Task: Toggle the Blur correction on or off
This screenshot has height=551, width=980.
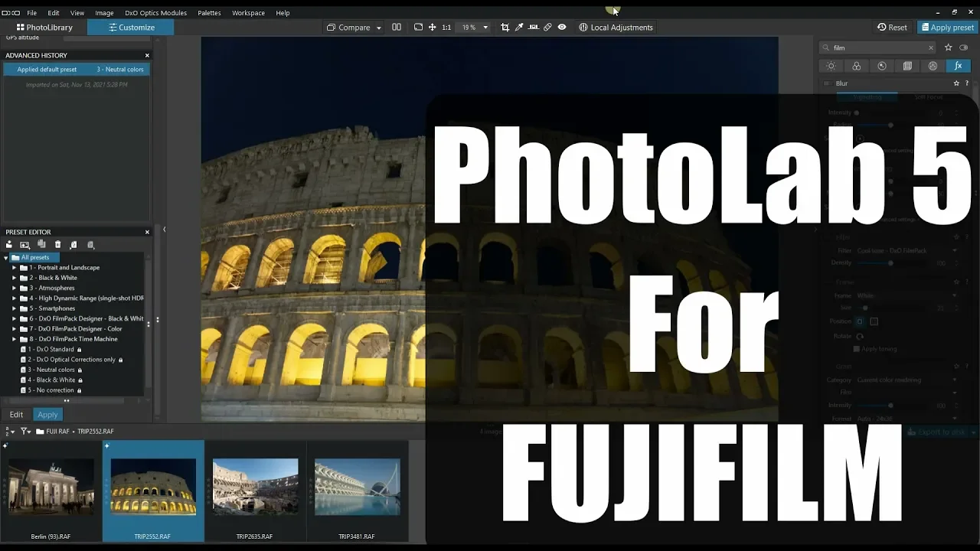Action: click(827, 83)
